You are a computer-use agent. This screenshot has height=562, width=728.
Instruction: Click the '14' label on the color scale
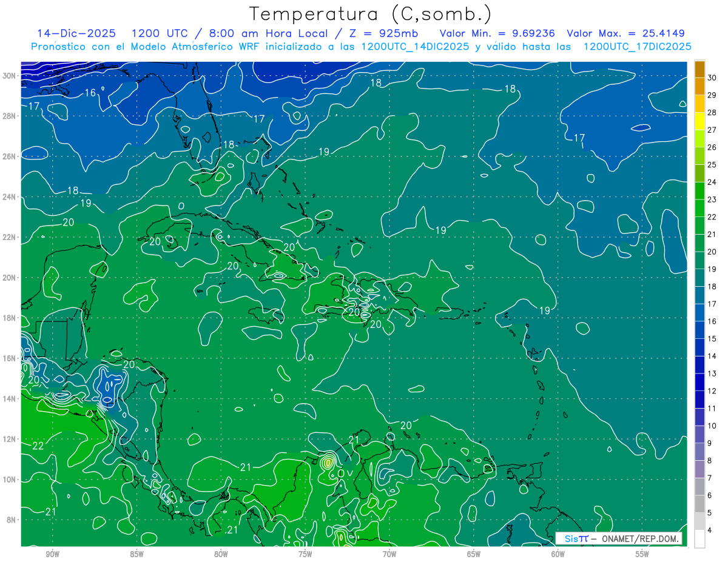[x=712, y=356]
